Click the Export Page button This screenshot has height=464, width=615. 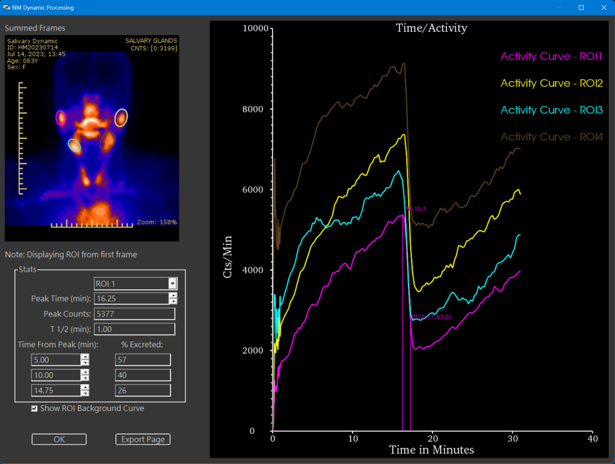tap(143, 439)
